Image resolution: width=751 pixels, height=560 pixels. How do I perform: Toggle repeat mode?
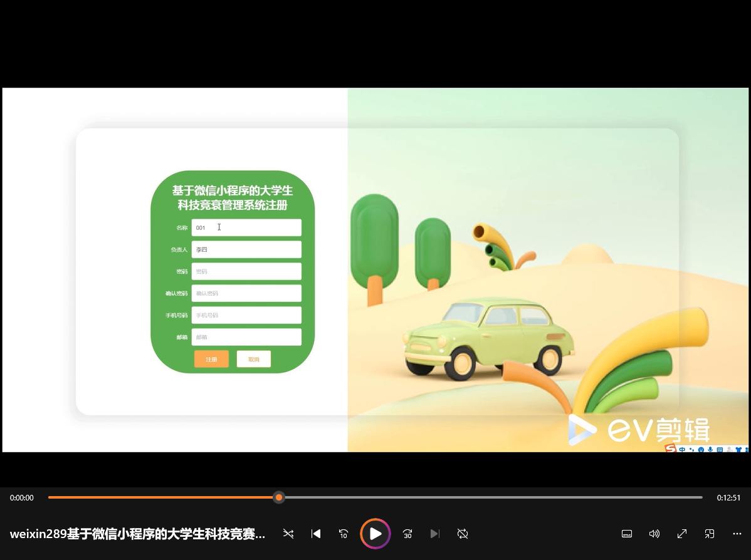(463, 534)
